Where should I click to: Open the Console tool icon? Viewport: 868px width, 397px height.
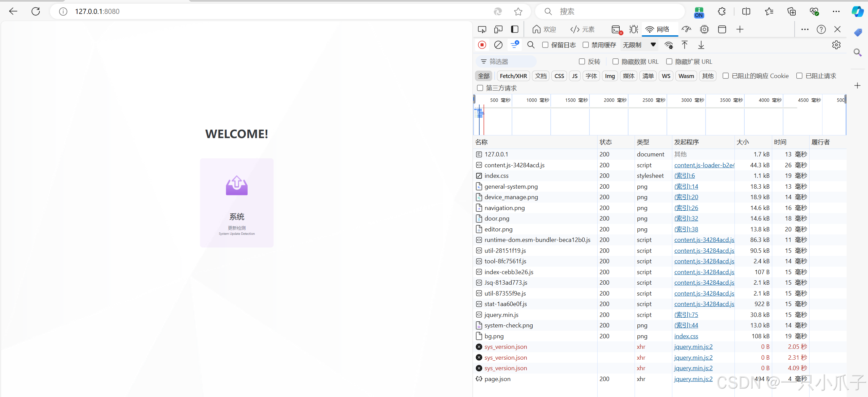(x=616, y=30)
